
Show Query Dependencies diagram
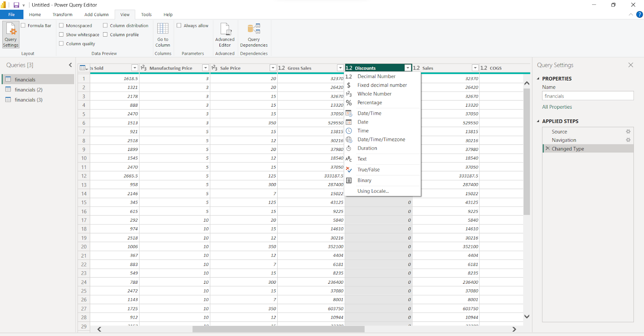pyautogui.click(x=254, y=35)
